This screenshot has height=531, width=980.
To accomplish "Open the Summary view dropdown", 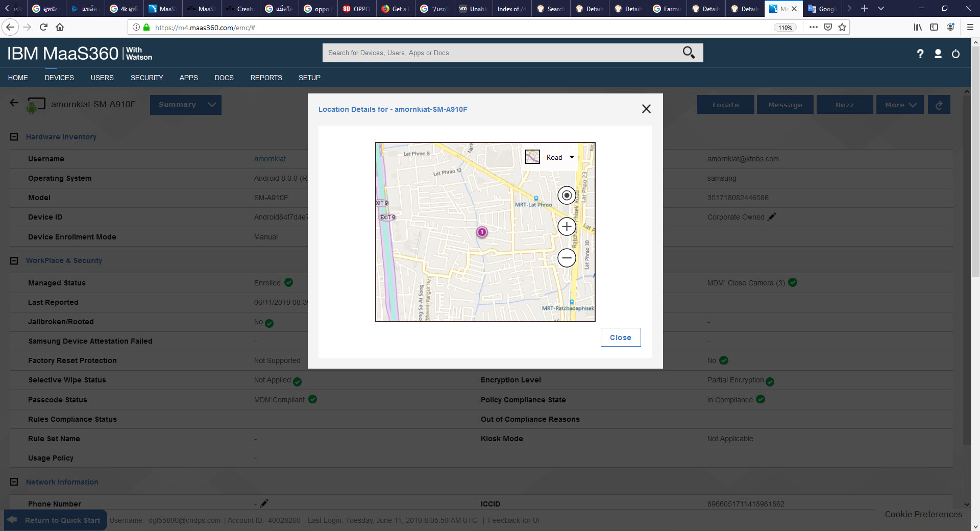I will point(186,105).
